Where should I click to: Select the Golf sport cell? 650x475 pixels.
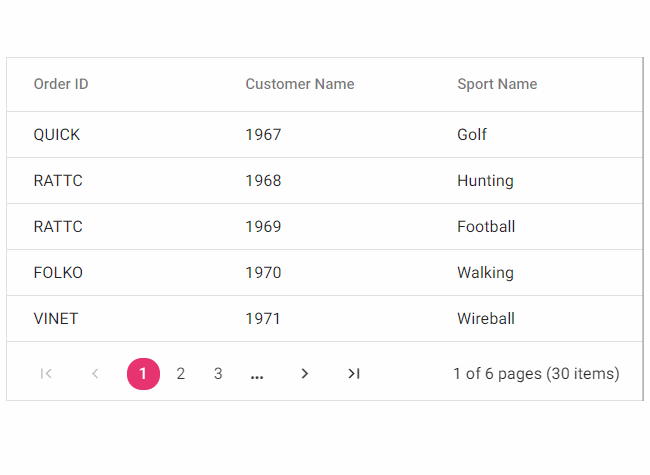472,135
